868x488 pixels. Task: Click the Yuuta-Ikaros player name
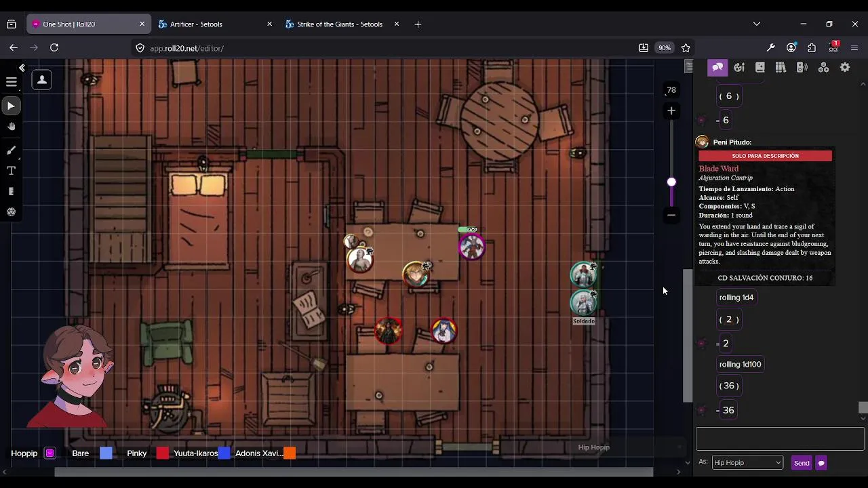(195, 453)
